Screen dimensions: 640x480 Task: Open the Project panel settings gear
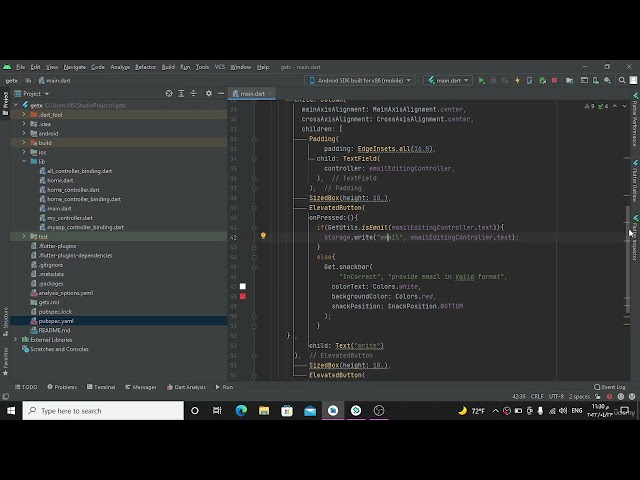[210, 94]
